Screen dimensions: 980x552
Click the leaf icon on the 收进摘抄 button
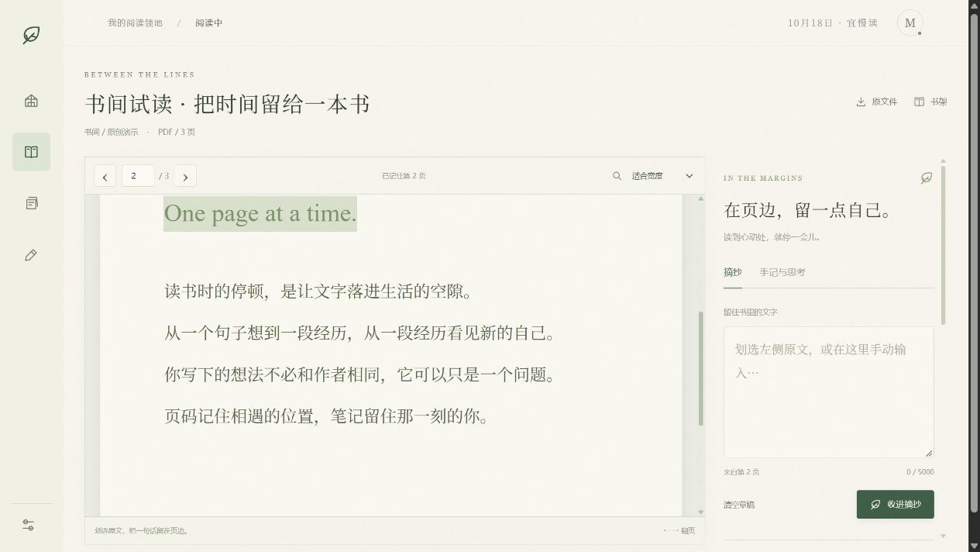(875, 504)
